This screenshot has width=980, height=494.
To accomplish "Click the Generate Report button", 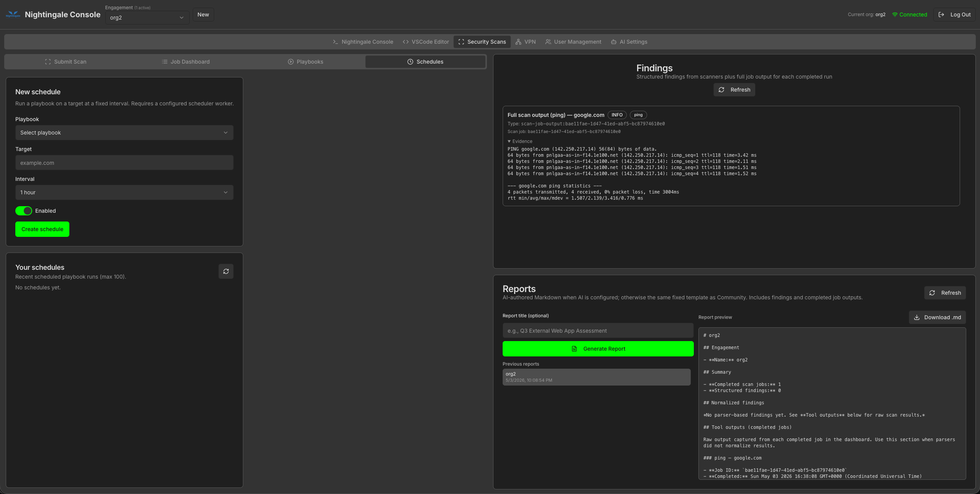I will tap(598, 349).
